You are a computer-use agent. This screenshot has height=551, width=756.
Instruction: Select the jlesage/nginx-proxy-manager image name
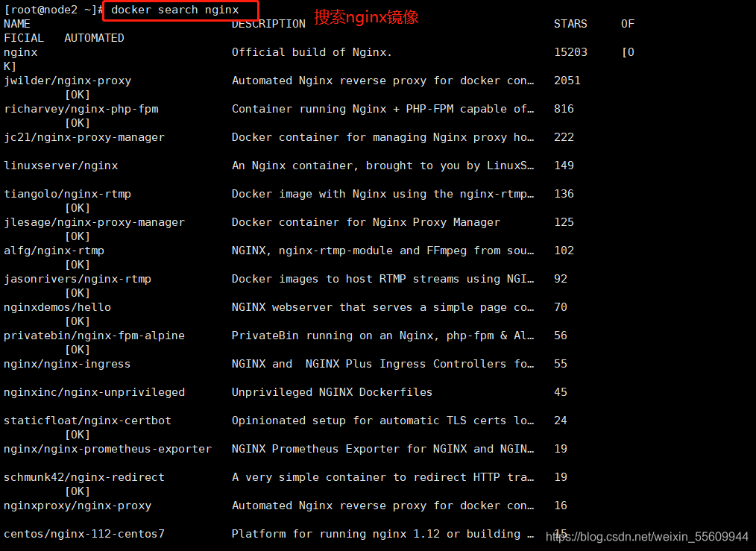point(95,222)
